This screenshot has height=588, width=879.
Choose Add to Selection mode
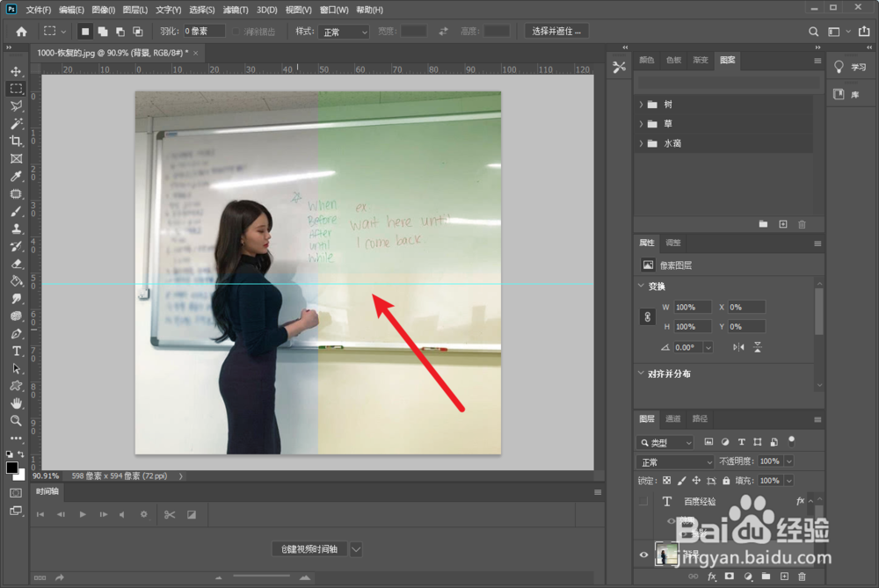103,32
